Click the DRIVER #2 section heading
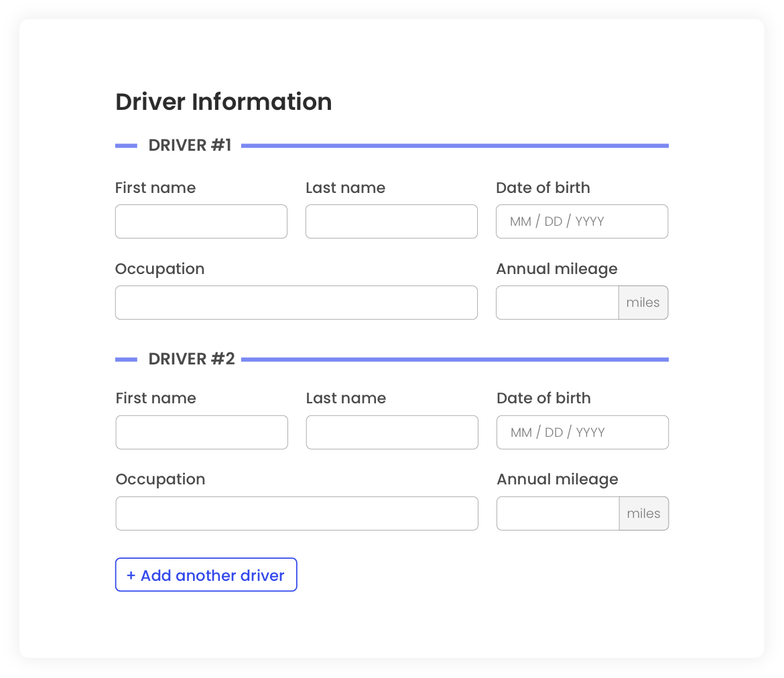 coord(192,359)
